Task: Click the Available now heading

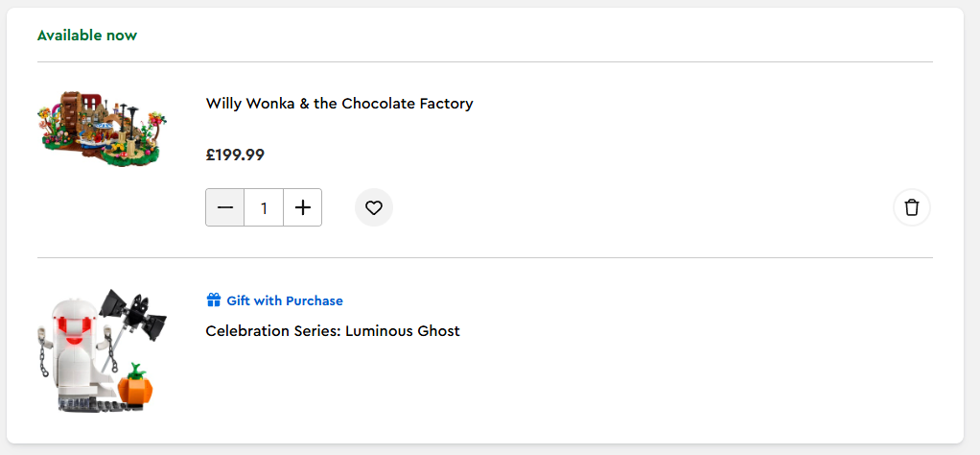Action: click(87, 36)
